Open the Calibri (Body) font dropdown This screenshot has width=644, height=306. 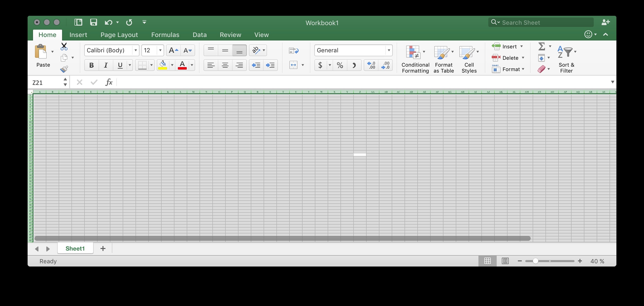click(136, 50)
